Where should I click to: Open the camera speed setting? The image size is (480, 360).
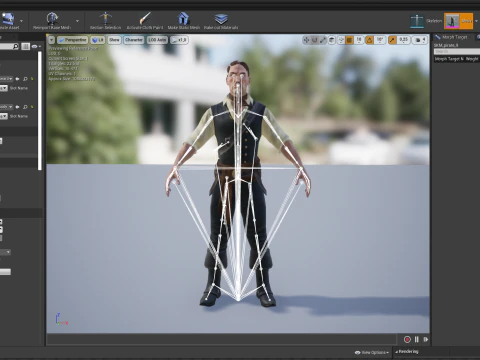[x=420, y=40]
